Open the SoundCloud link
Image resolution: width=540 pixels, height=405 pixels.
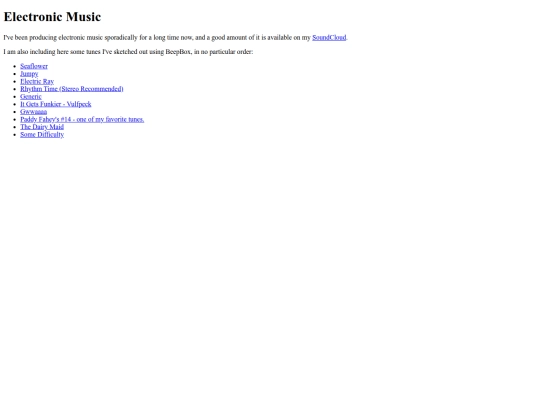point(329,37)
